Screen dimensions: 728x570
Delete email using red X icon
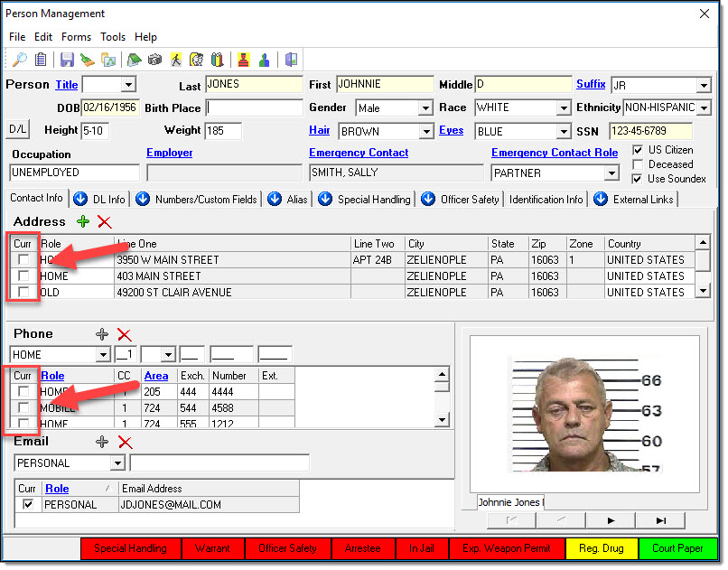126,442
